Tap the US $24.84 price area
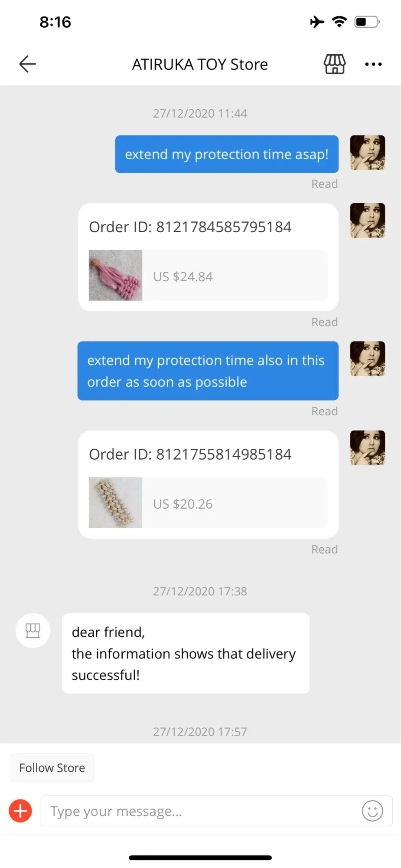 tap(235, 275)
